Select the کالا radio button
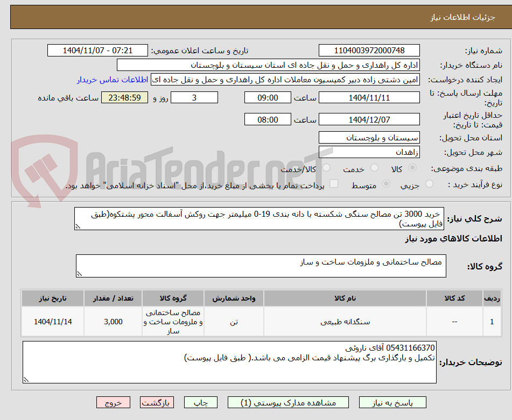Viewport: 512px width, 420px height. [x=412, y=168]
